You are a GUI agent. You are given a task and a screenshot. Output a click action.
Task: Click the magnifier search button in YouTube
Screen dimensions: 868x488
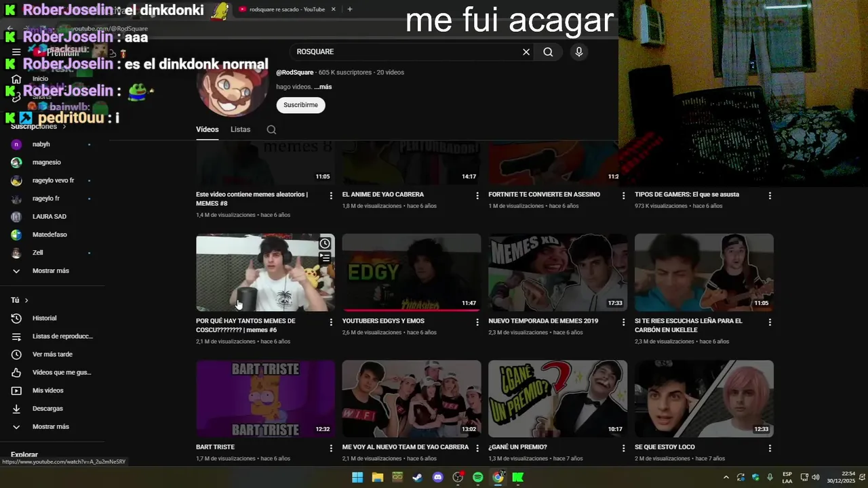point(548,52)
